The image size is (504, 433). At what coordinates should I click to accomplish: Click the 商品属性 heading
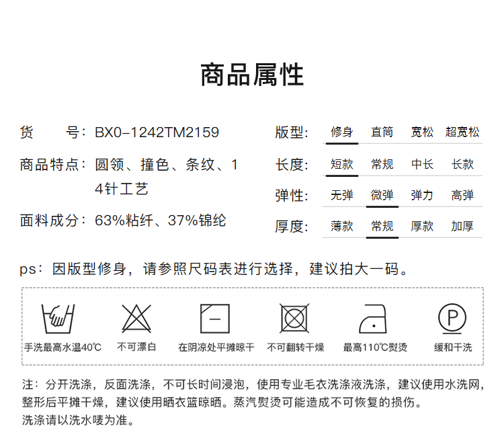[252, 75]
